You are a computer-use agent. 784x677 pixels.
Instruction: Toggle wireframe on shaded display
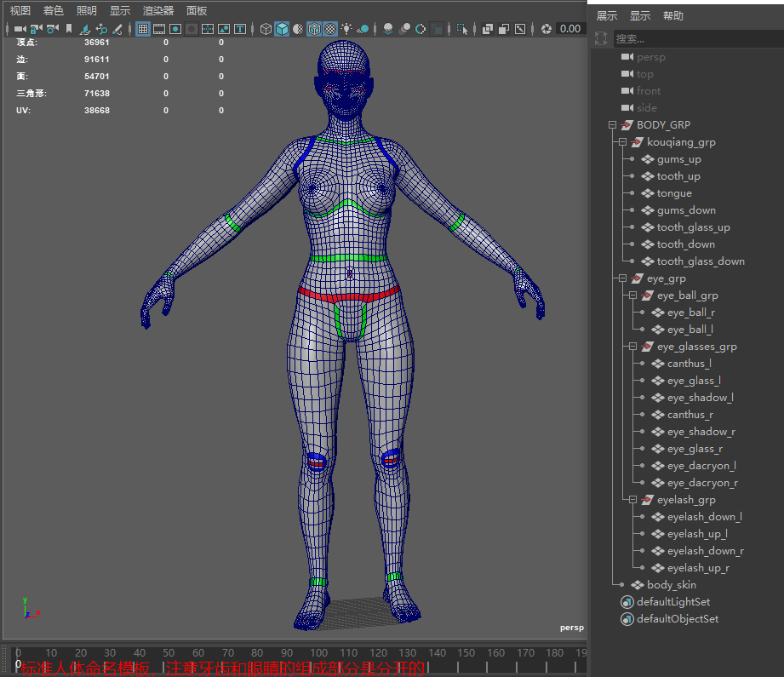click(x=314, y=29)
